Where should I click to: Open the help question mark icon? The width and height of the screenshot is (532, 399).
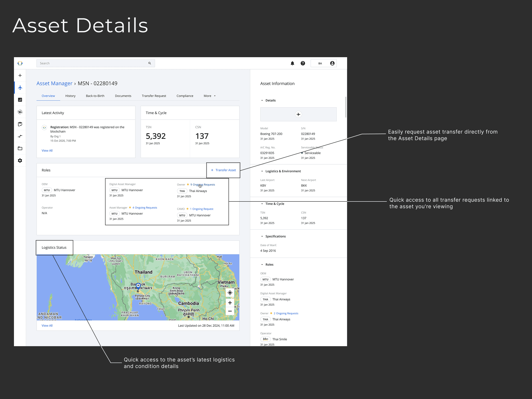click(303, 63)
